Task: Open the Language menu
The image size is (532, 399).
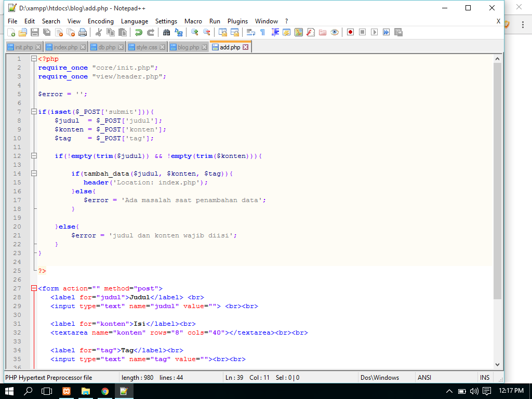Action: coord(135,21)
